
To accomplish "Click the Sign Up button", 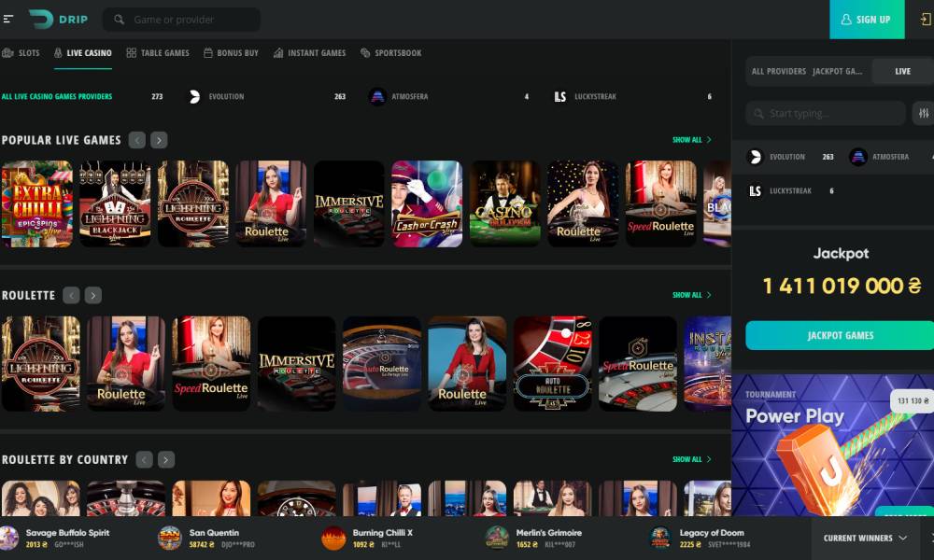I will pyautogui.click(x=866, y=20).
